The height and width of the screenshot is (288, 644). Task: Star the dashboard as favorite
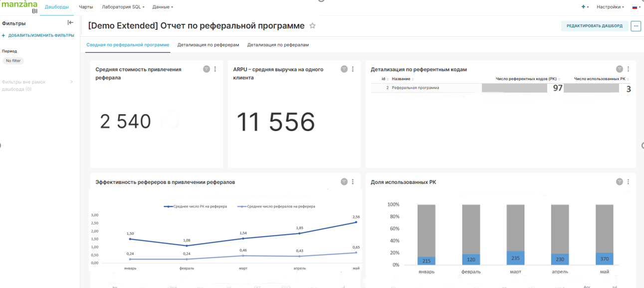[312, 26]
